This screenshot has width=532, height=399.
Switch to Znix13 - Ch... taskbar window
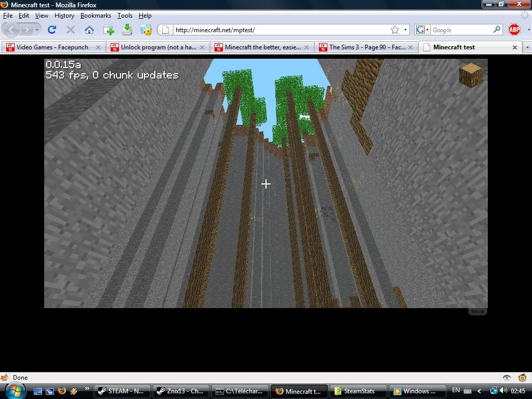click(181, 391)
